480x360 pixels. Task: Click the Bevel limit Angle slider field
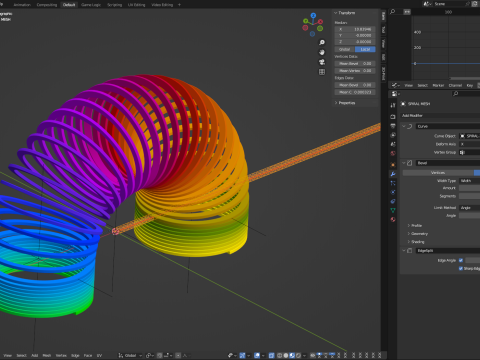(x=469, y=216)
